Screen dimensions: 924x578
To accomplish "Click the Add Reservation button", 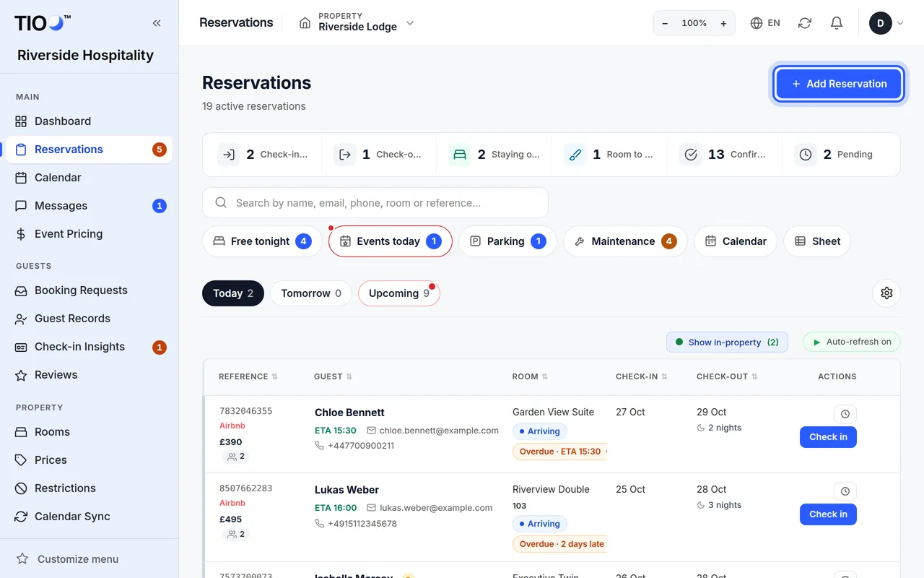I will [x=839, y=84].
